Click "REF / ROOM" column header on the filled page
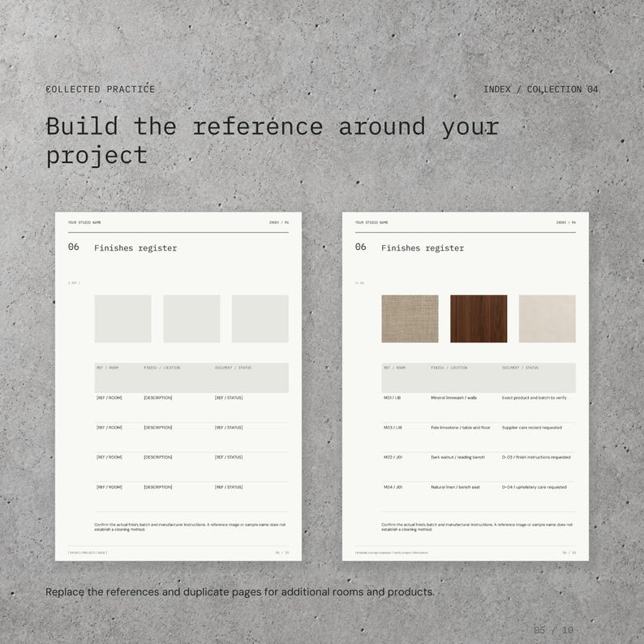 [395, 367]
